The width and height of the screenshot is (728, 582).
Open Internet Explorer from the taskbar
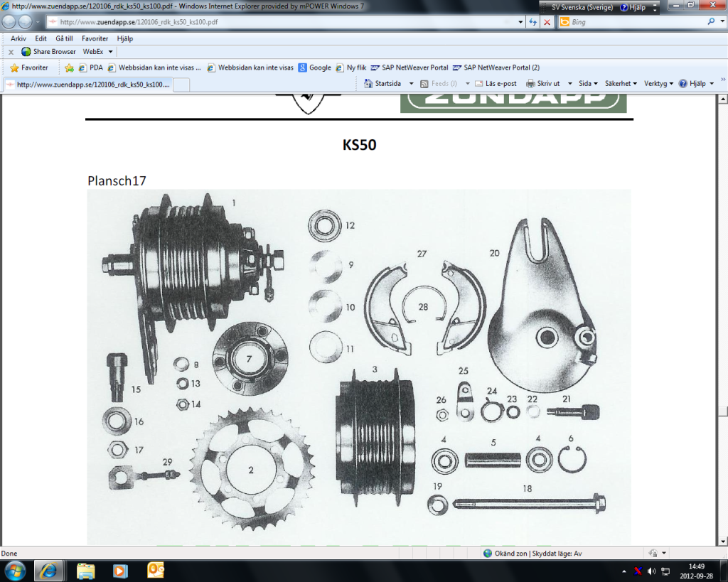pos(48,571)
